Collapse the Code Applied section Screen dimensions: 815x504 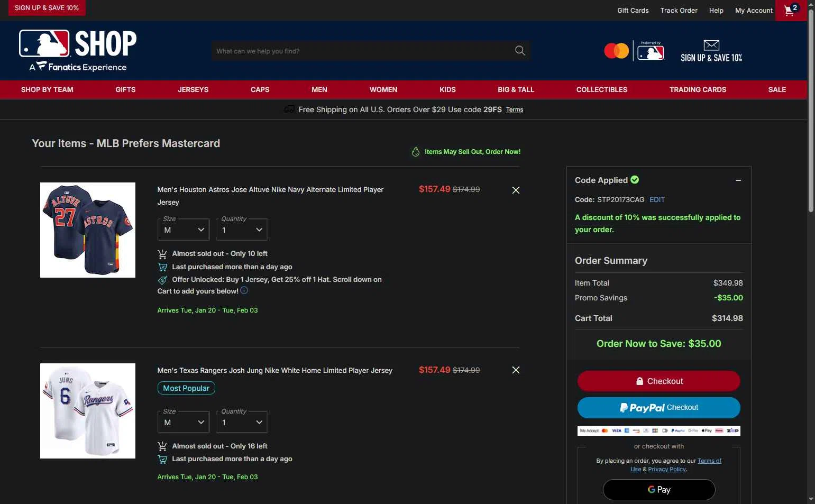click(x=738, y=180)
